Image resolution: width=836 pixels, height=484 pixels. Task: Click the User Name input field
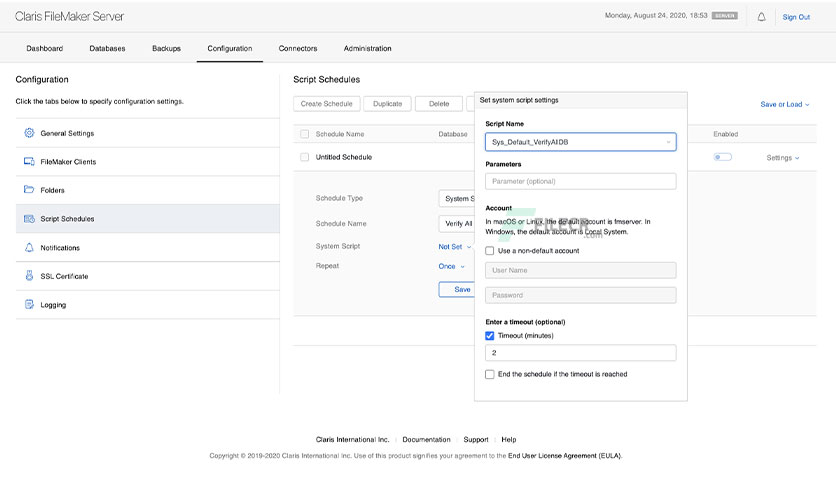[581, 270]
